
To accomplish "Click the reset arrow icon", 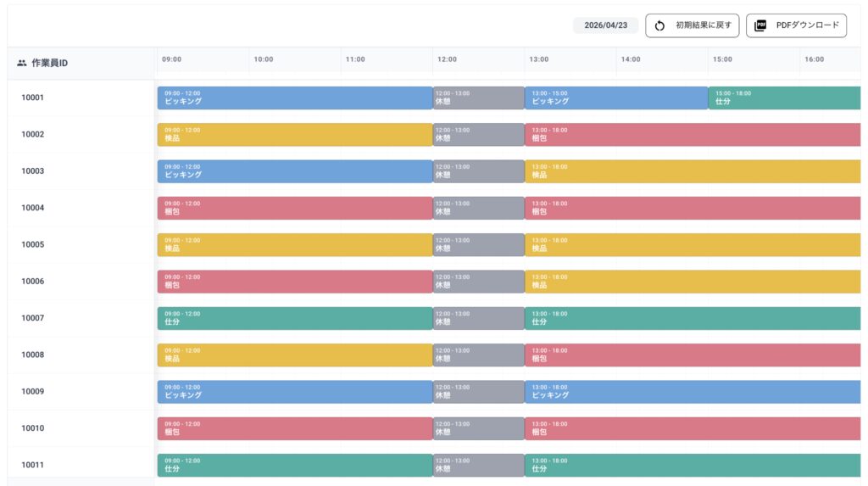I will [x=659, y=25].
